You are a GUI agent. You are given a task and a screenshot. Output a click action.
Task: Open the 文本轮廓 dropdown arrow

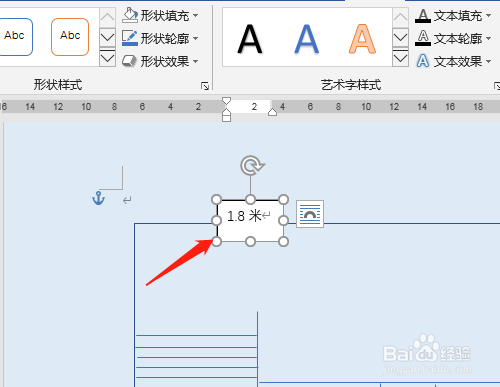(x=488, y=39)
